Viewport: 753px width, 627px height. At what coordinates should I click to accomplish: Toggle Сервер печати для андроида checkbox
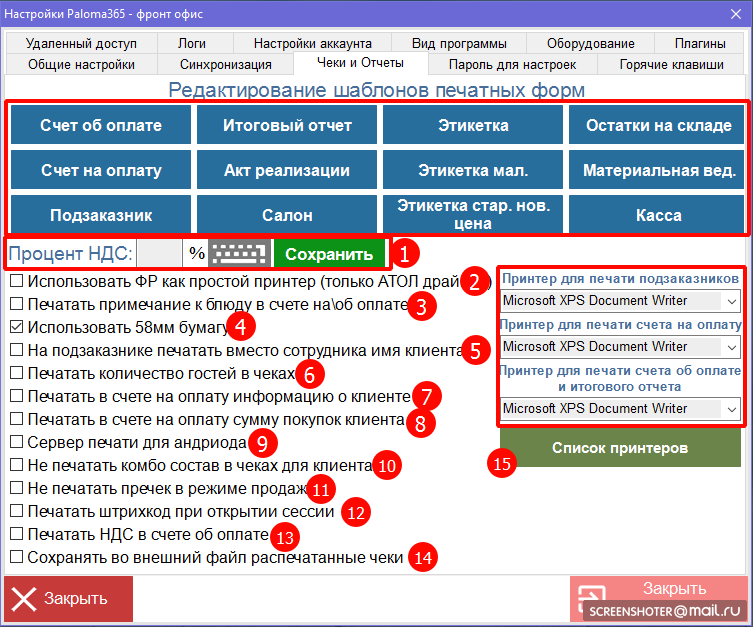click(x=17, y=442)
